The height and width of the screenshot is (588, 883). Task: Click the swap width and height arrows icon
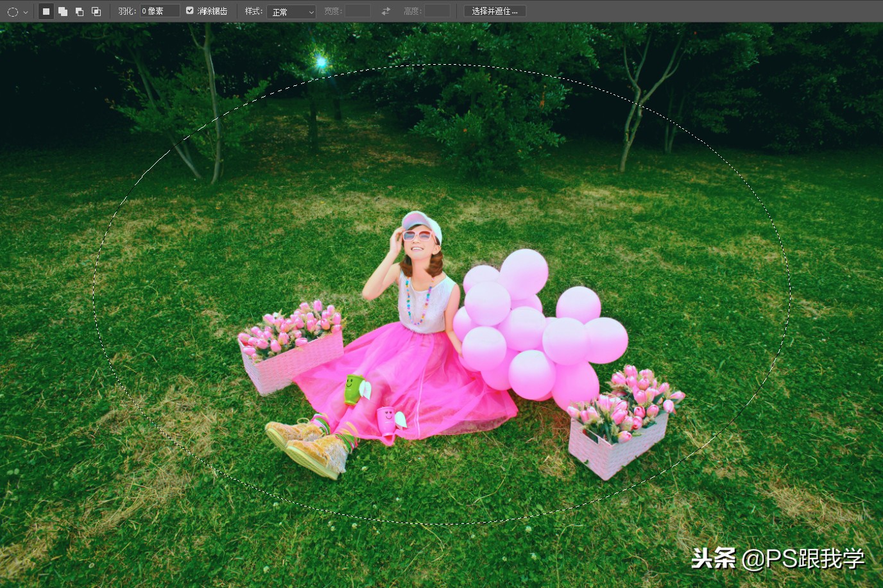click(384, 10)
